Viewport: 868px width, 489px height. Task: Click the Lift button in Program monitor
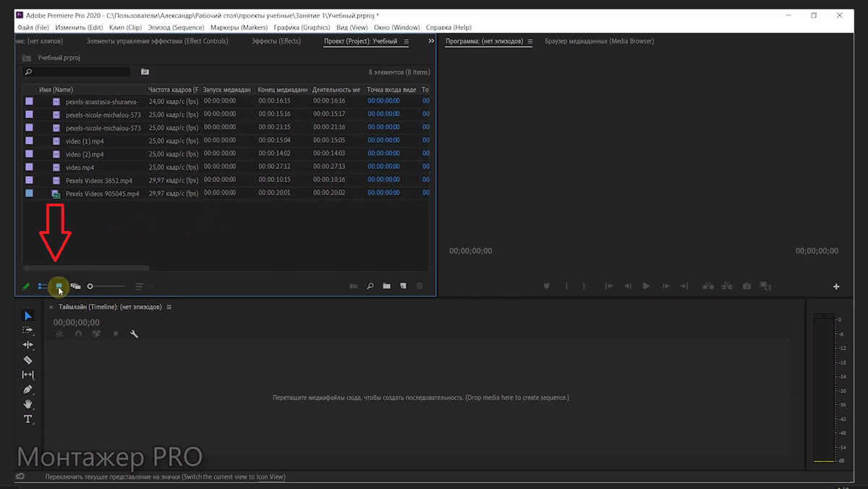tap(708, 286)
